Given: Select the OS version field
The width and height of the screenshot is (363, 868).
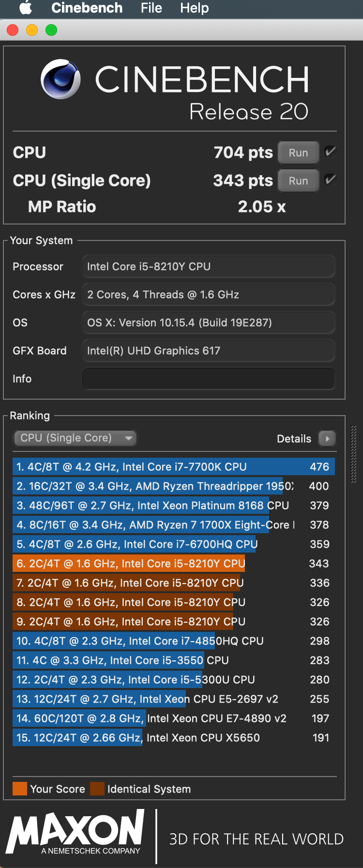Looking at the screenshot, I should [x=208, y=322].
